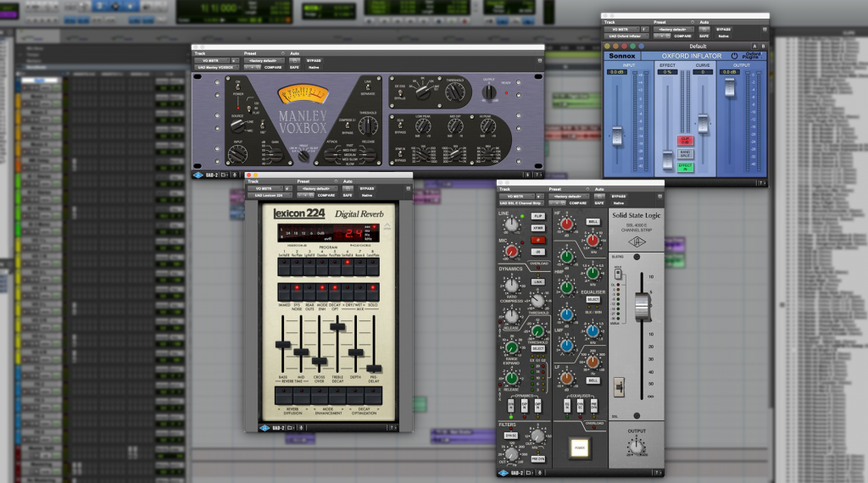Toggle the Lexicon SYS NOISE button

click(297, 291)
